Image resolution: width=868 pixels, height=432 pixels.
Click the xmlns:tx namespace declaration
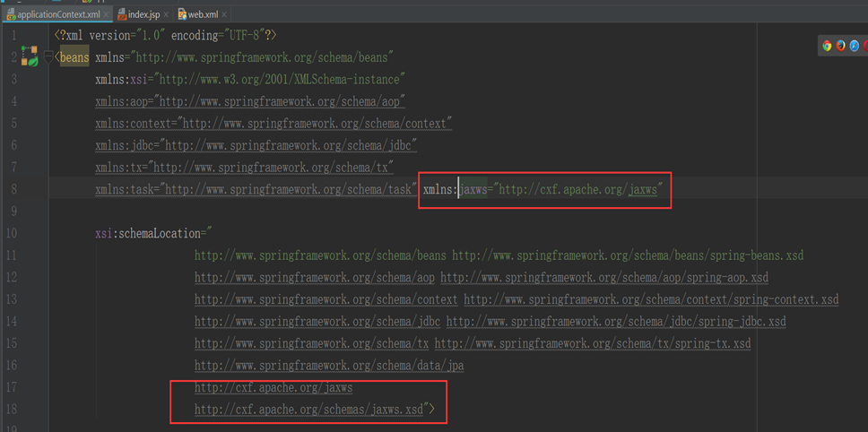(244, 168)
